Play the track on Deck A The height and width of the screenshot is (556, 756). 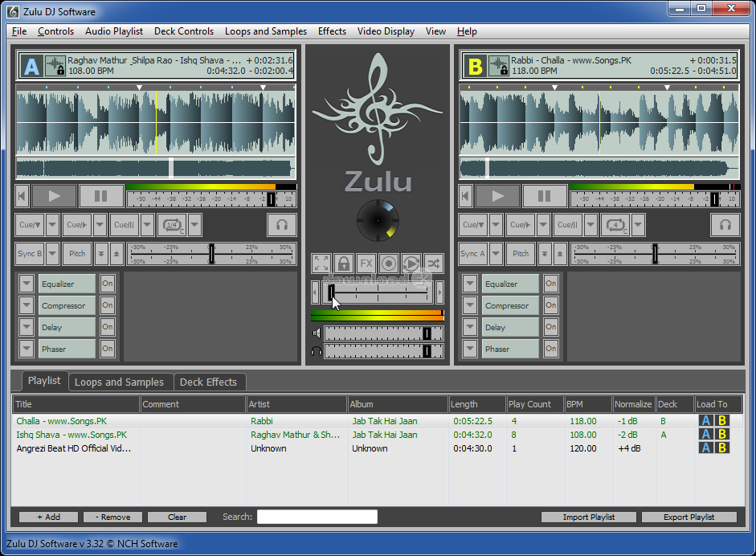55,195
